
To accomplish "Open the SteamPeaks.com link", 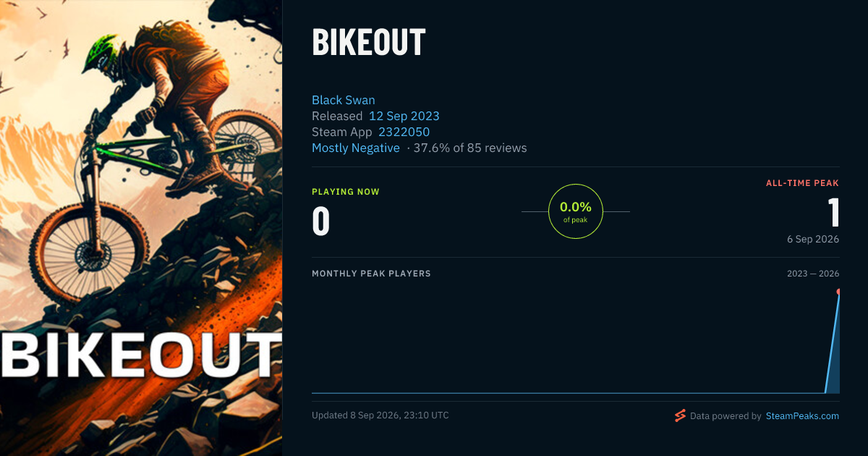I will pyautogui.click(x=802, y=416).
